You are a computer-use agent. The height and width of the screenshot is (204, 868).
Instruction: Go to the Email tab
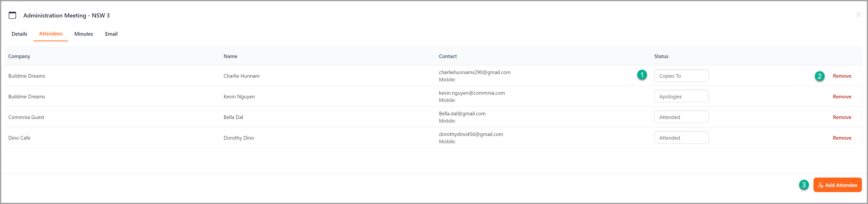[111, 34]
